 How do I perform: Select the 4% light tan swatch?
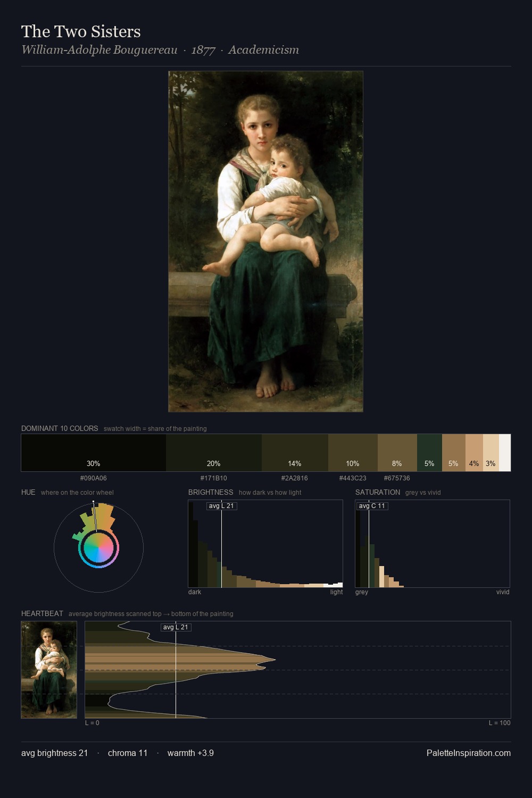tap(474, 453)
